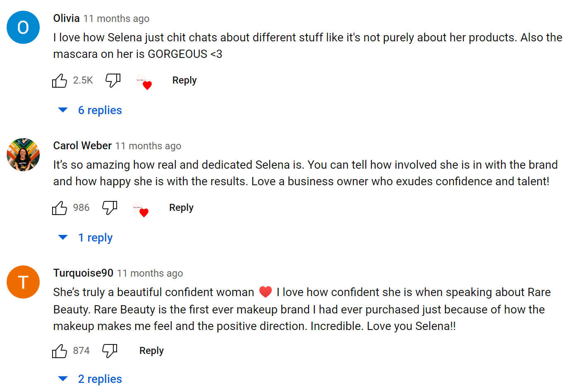Reply to Carol Weber's comment

pos(181,208)
